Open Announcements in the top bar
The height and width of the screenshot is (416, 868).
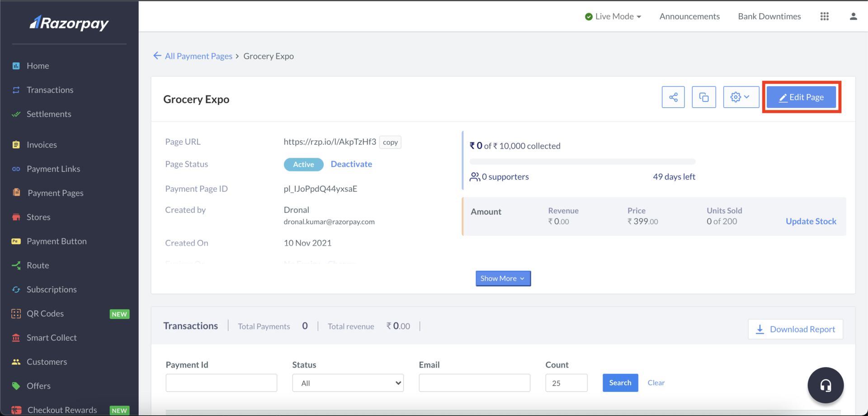click(x=689, y=16)
